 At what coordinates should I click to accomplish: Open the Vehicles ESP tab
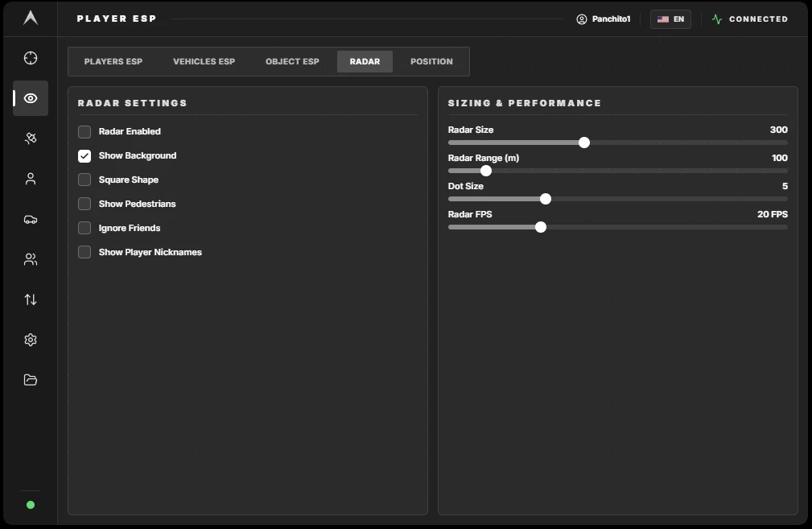pyautogui.click(x=204, y=62)
